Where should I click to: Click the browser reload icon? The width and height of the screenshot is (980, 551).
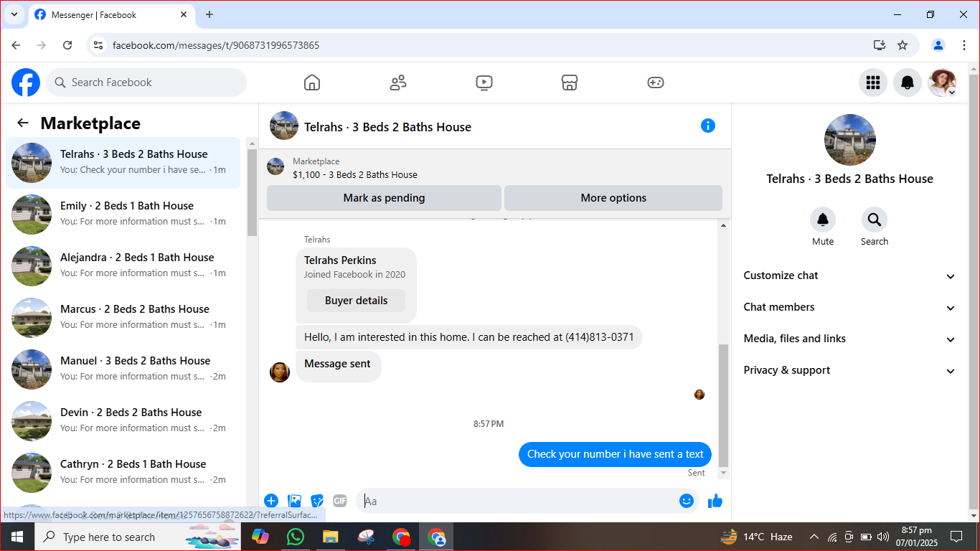[67, 45]
